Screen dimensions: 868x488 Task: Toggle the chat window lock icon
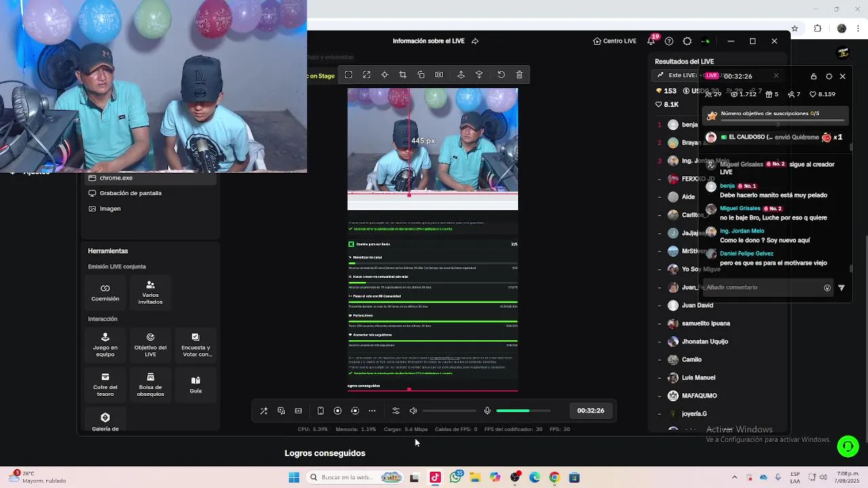click(x=814, y=77)
